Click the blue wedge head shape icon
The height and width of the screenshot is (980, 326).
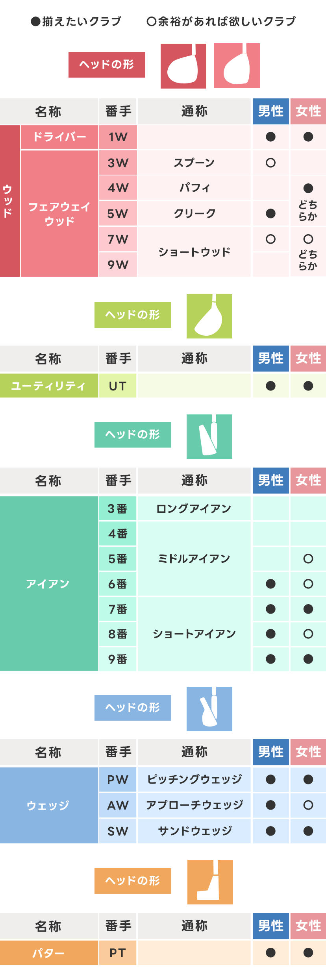pyautogui.click(x=209, y=709)
